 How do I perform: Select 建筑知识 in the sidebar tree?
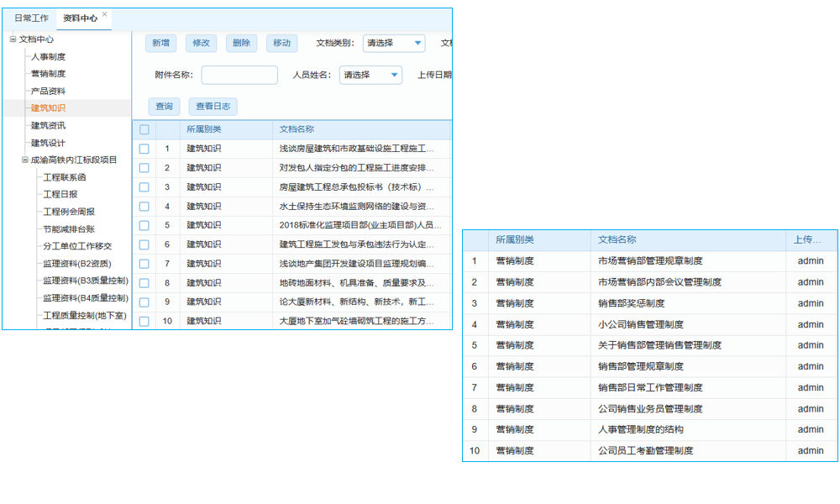tap(46, 108)
